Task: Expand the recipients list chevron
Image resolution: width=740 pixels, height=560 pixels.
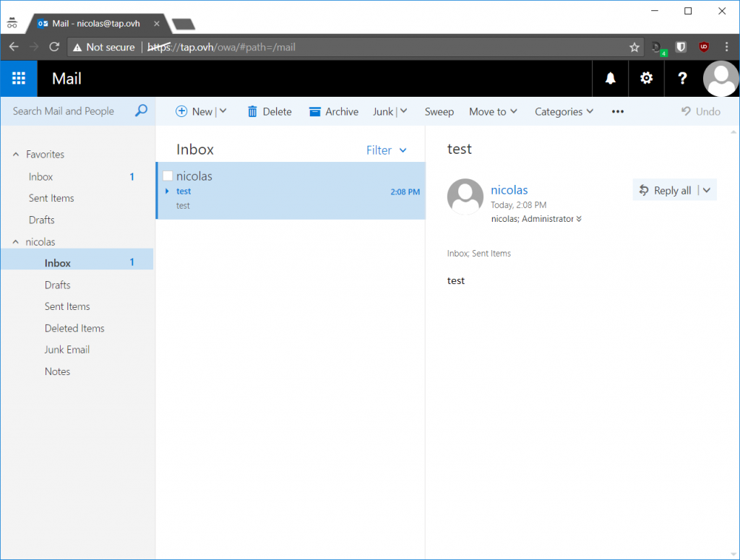Action: 579,218
